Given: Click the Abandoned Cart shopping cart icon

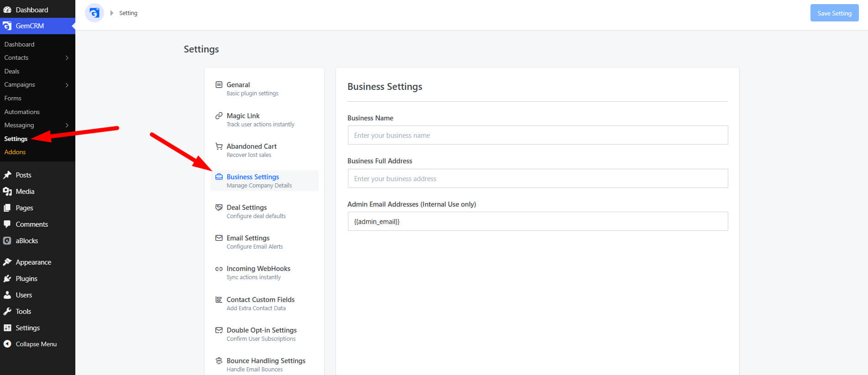Looking at the screenshot, I should tap(219, 146).
